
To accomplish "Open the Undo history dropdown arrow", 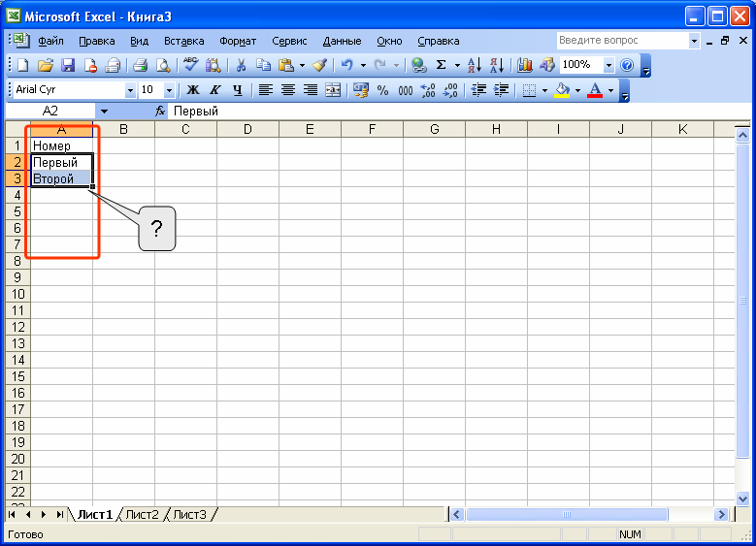I will coord(363,65).
